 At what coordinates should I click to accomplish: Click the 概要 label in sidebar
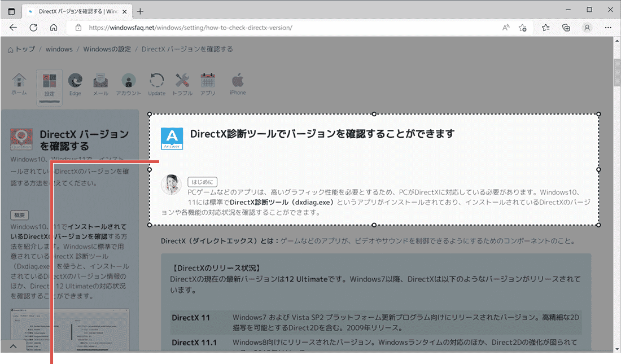click(19, 215)
